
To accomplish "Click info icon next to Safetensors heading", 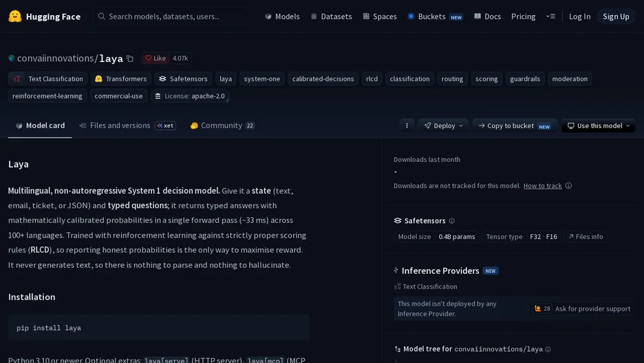I will pos(452,221).
